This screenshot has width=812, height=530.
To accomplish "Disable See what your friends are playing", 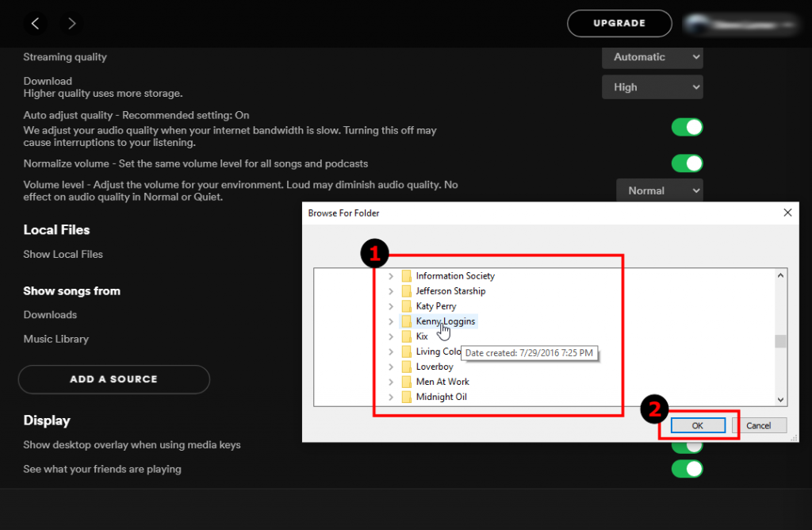I will coord(687,469).
